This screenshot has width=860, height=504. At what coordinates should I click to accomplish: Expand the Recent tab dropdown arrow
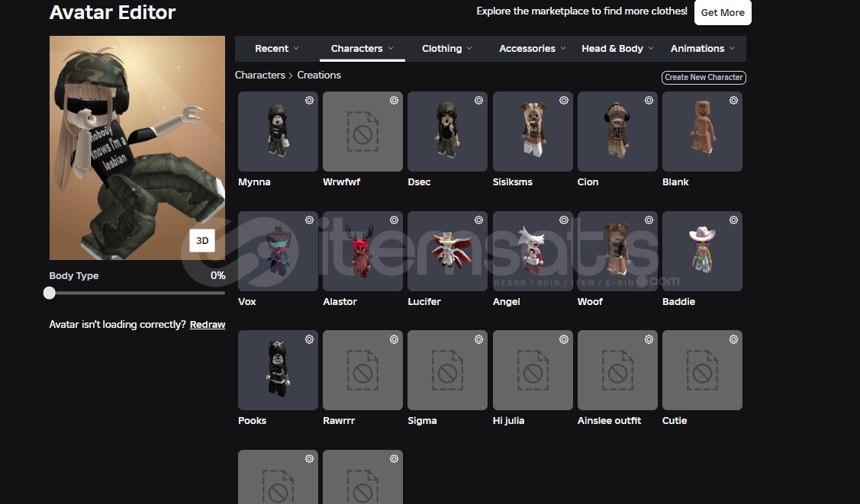(296, 48)
